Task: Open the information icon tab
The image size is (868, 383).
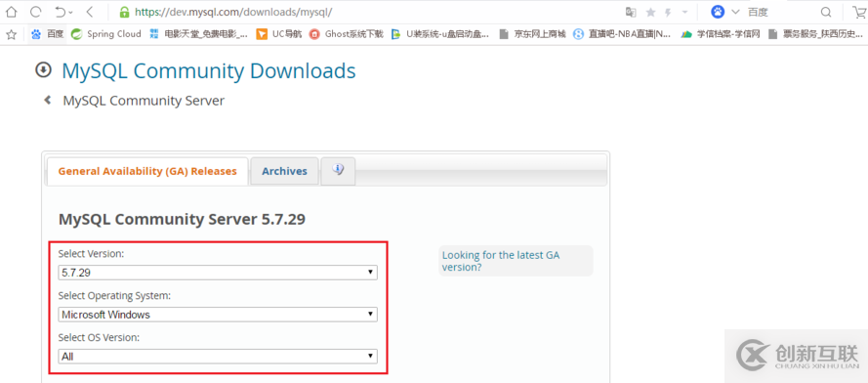Action: pos(338,171)
